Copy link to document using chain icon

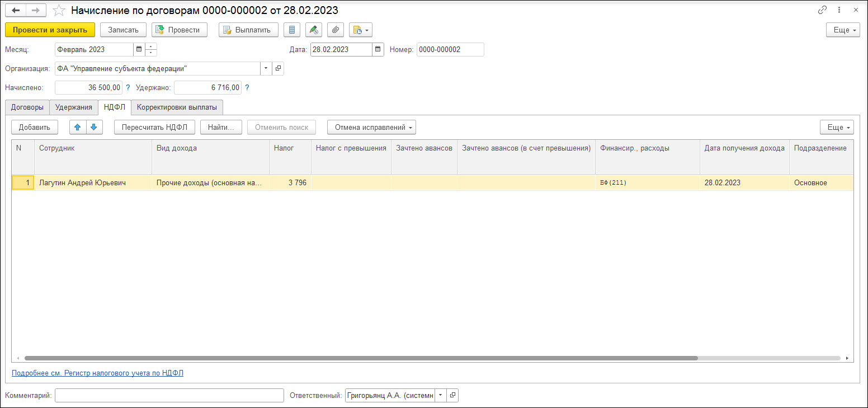(822, 10)
